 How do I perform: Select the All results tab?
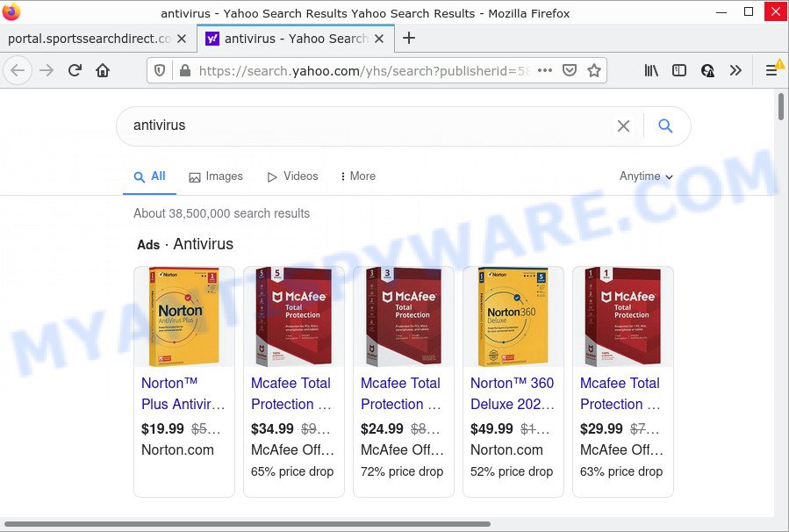[149, 176]
